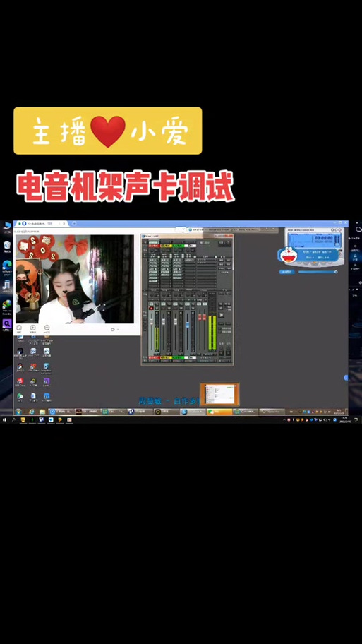Click the highlighted orange taskbar button on inner taskbar
Viewport: 362px width, 644px height.
(219, 411)
